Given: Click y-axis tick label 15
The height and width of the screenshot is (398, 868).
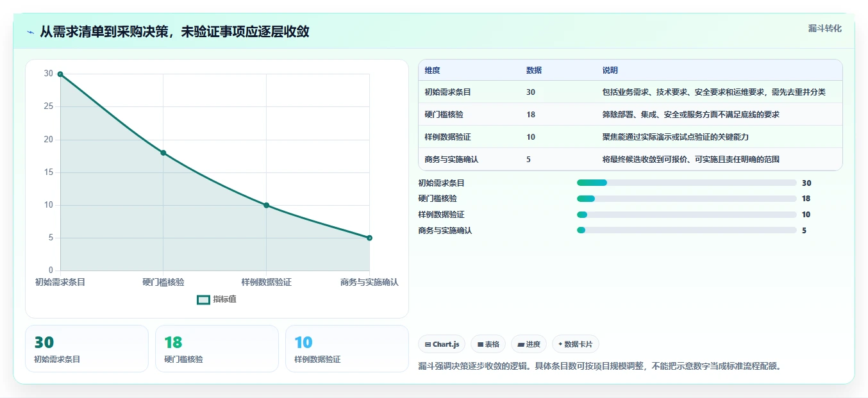Looking at the screenshot, I should point(49,172).
